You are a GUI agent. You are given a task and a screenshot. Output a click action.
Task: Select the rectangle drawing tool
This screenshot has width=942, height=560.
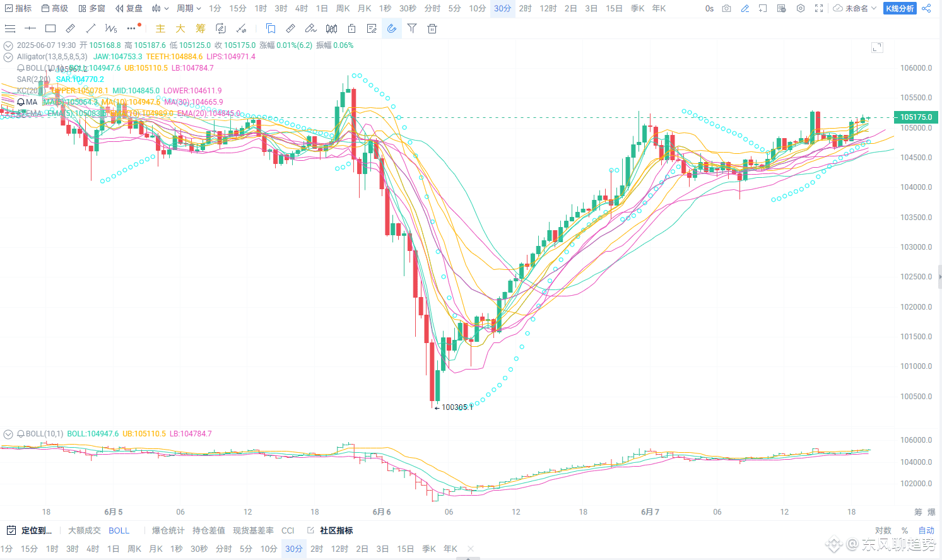50,28
